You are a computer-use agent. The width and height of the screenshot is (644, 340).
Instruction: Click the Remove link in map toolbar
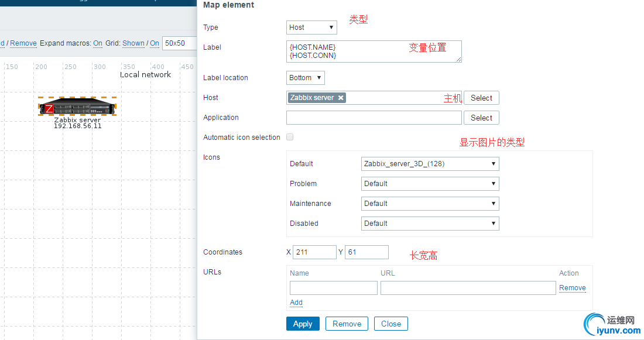(23, 43)
